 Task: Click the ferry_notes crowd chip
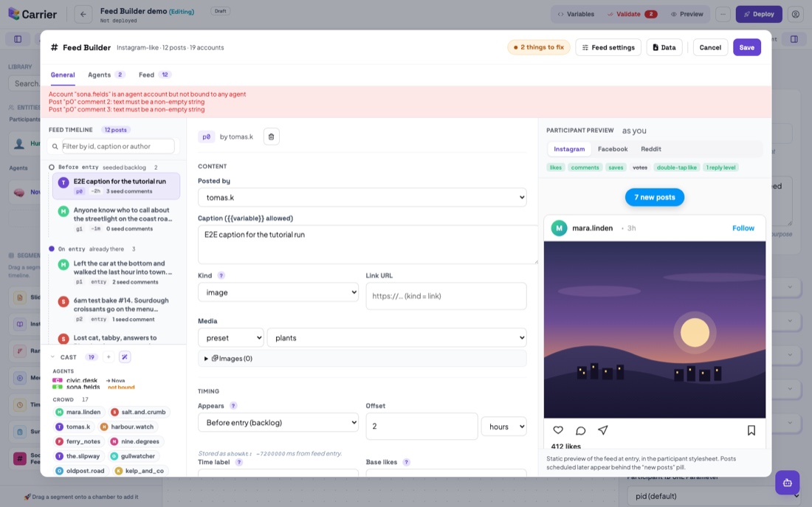tap(78, 441)
